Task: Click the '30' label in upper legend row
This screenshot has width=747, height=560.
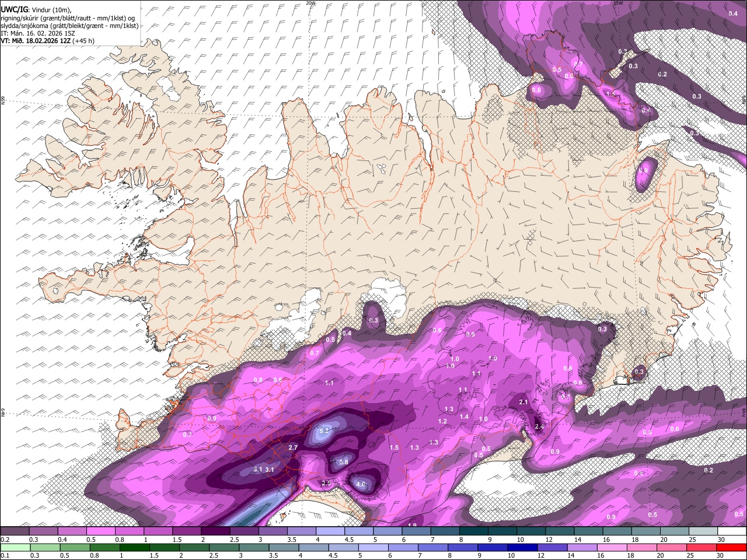Action: pyautogui.click(x=721, y=540)
